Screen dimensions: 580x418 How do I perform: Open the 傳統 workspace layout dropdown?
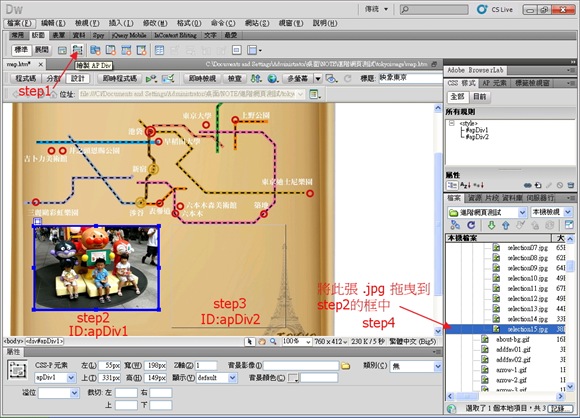[376, 9]
